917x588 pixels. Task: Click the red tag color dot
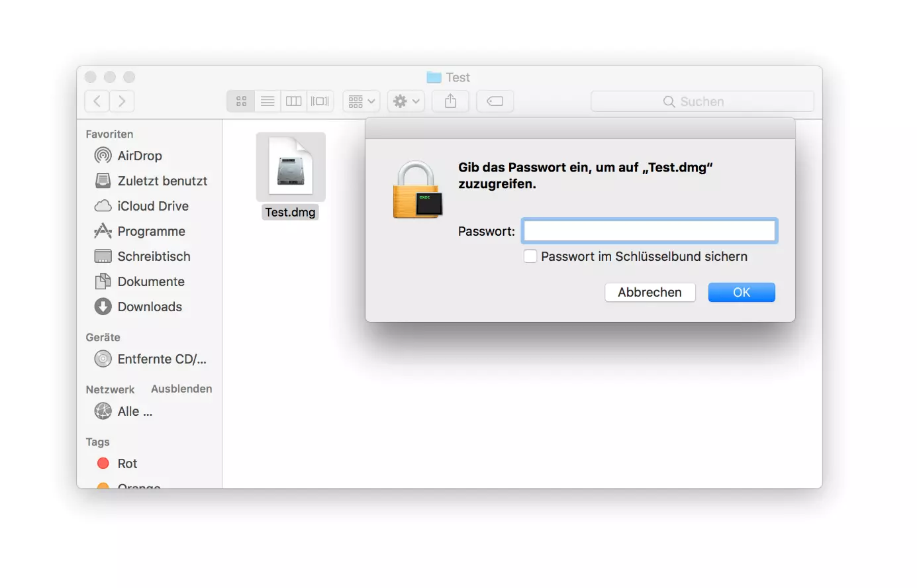click(x=103, y=464)
